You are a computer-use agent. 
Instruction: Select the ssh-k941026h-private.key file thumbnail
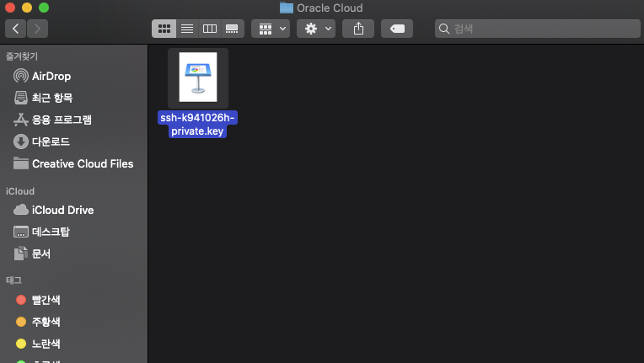(198, 77)
